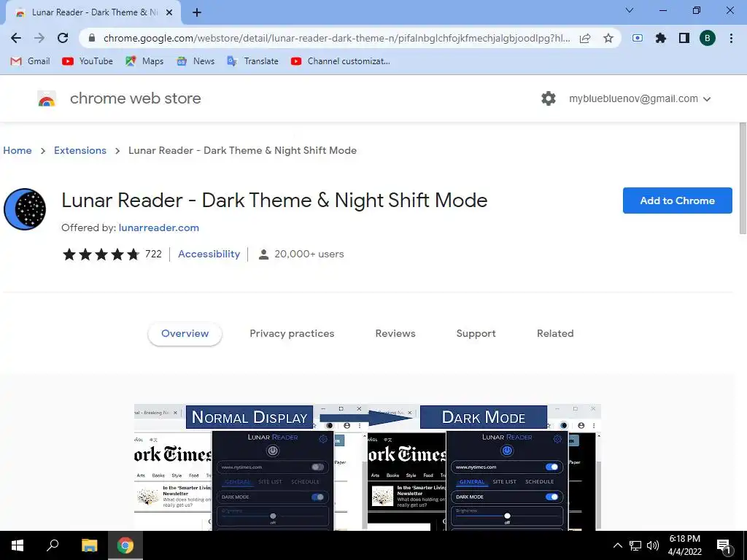Open File Explorer from taskbar

click(89, 545)
